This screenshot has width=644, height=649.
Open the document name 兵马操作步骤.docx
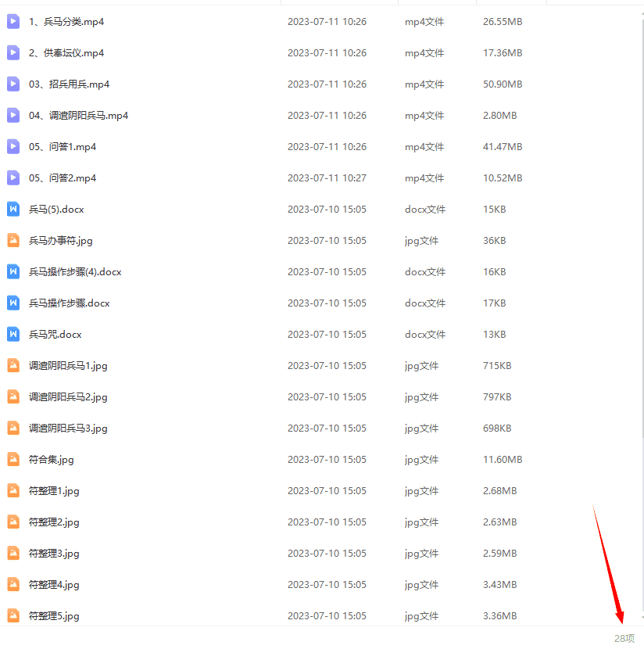(x=70, y=303)
